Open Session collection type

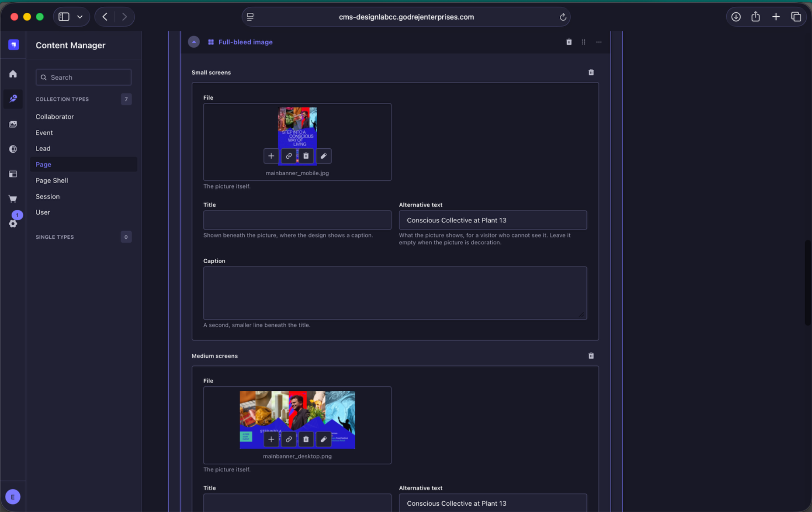tap(48, 196)
